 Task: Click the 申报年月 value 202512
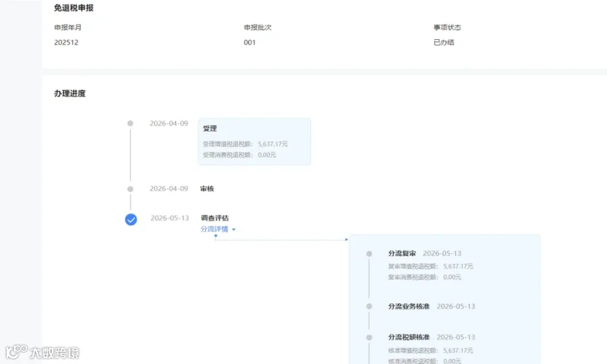[x=66, y=42]
